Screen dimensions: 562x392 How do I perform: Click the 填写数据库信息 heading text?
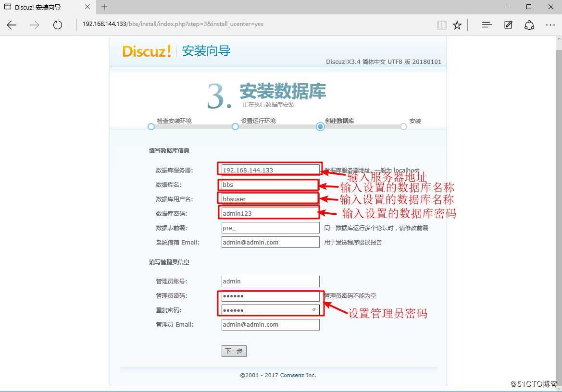pyautogui.click(x=169, y=151)
